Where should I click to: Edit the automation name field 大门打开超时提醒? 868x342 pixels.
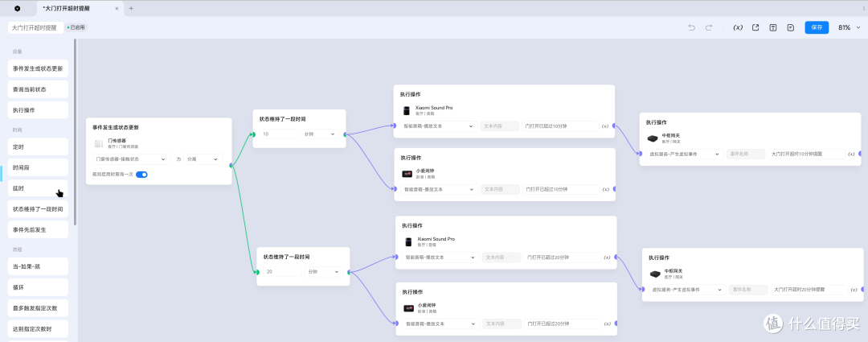pyautogui.click(x=36, y=27)
